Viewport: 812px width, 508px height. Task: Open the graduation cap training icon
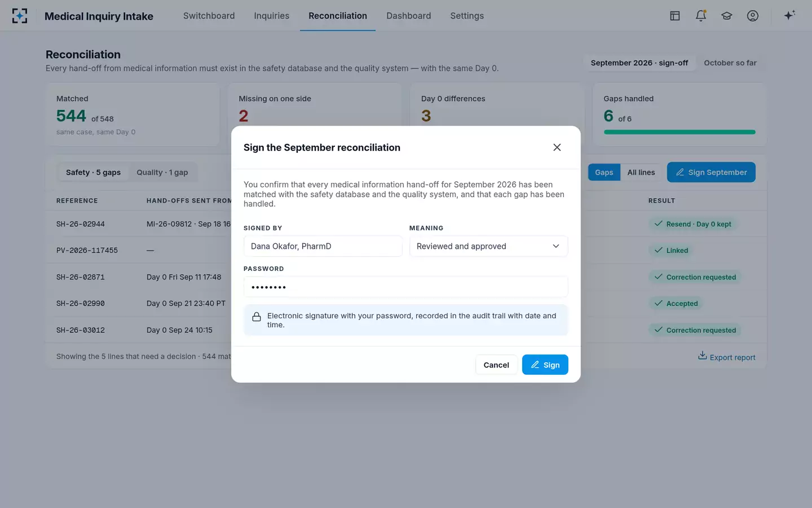coord(727,16)
